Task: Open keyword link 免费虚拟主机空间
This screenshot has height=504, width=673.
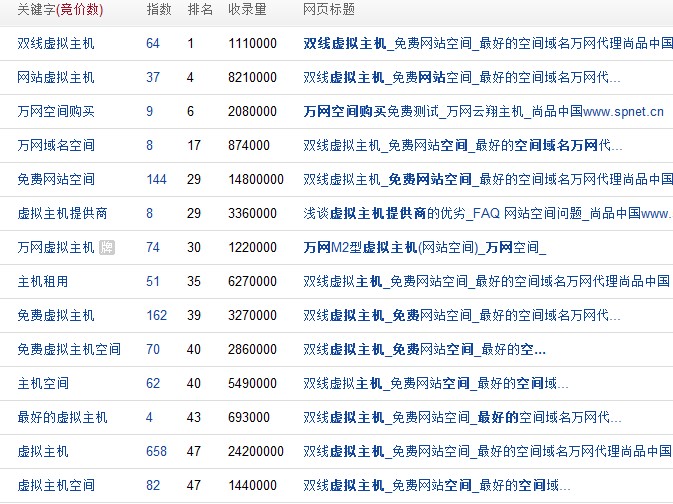Action: 69,349
